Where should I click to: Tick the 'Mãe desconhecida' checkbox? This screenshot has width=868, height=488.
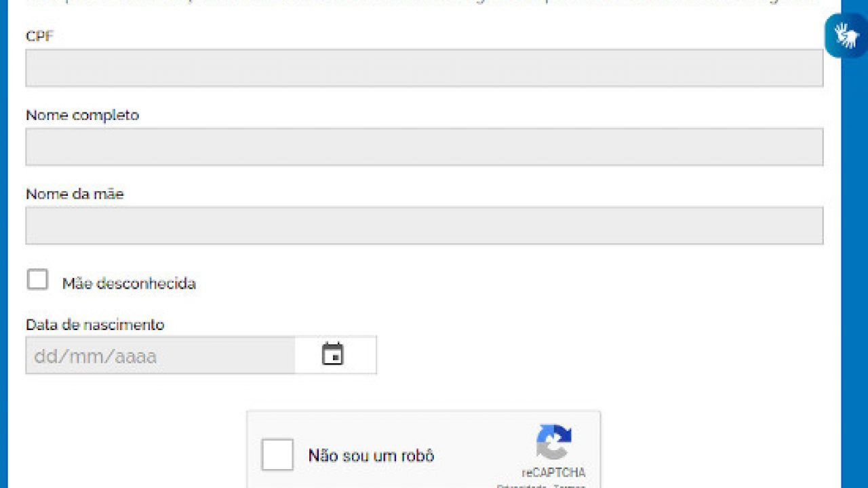pyautogui.click(x=37, y=279)
